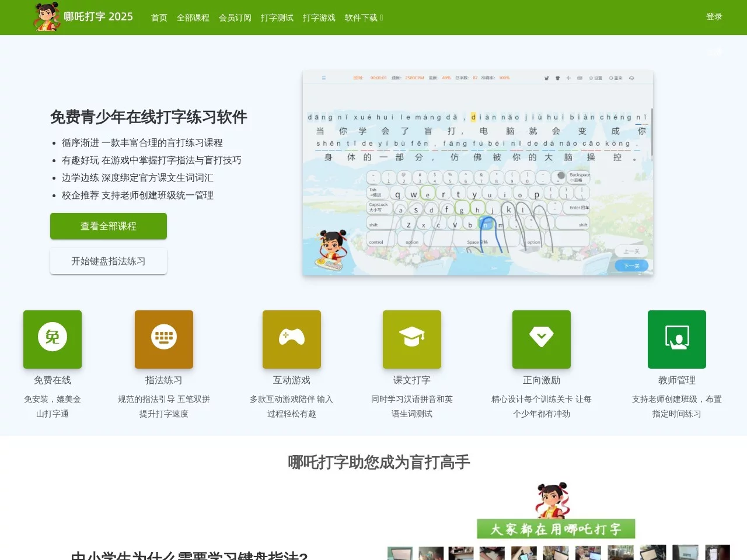This screenshot has height=560, width=747.
Task: Toggle the hand-guide display in the practice toolbar
Action: [x=546, y=78]
